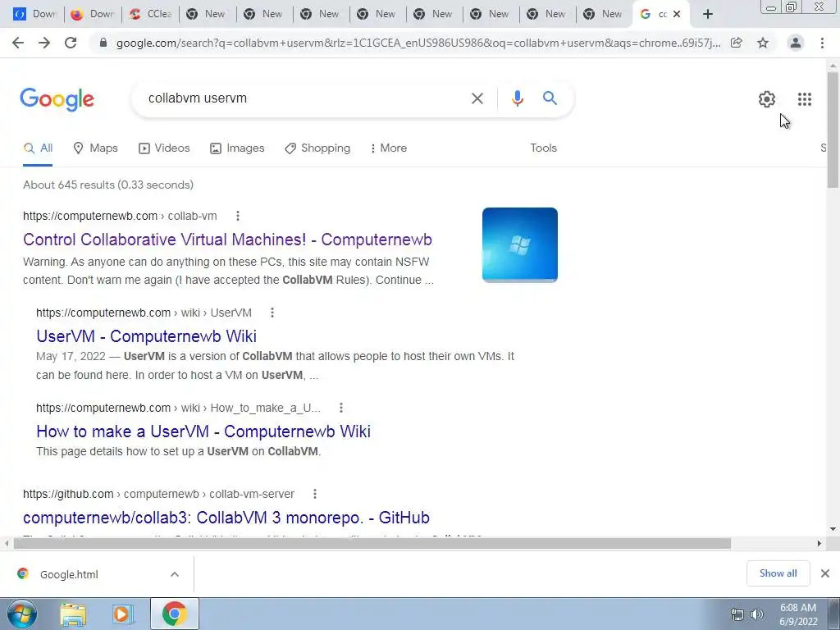Open options for computernewb collab-vm result
The image size is (840, 630).
click(x=238, y=216)
